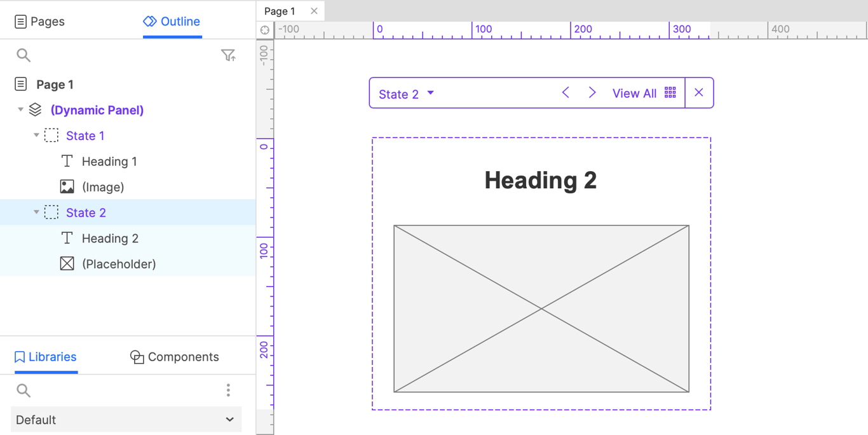Click the View All grid icon
This screenshot has height=435, width=868.
point(670,93)
